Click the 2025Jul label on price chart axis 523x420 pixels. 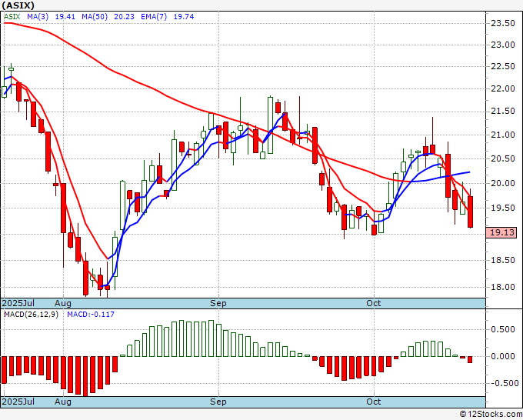[x=18, y=303]
